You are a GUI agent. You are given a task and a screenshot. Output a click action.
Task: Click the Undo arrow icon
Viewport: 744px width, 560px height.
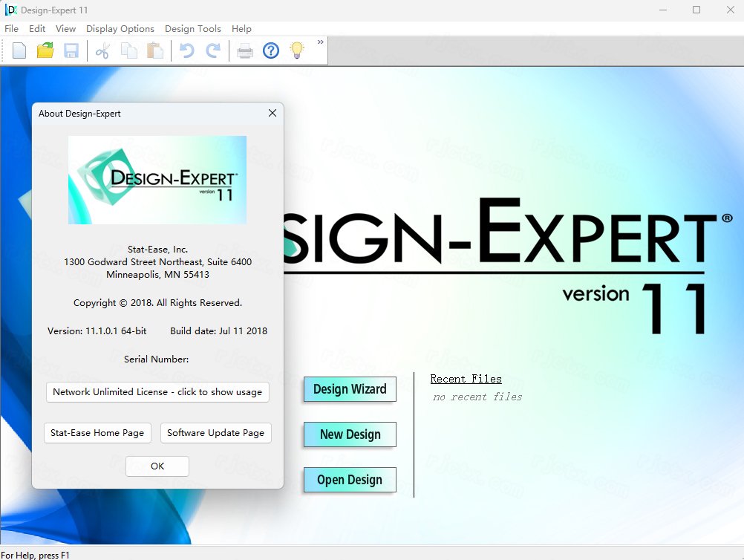(x=186, y=51)
